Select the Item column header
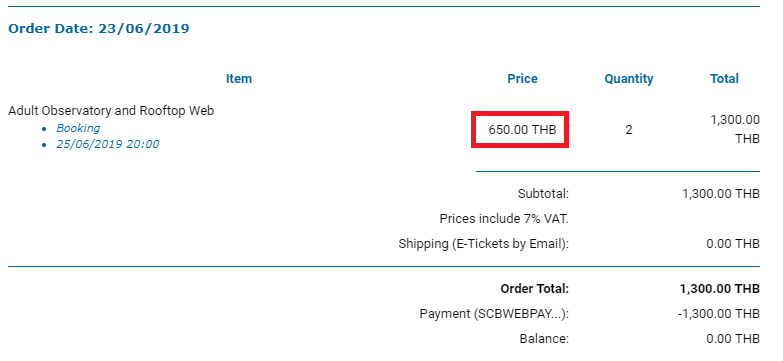 pos(239,78)
